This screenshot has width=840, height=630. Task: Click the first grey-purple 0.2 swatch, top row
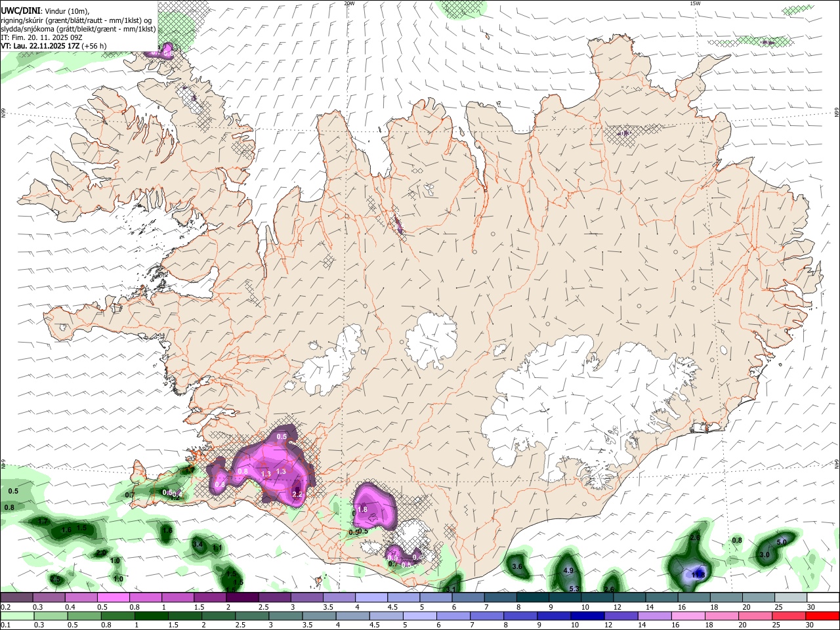click(16, 598)
